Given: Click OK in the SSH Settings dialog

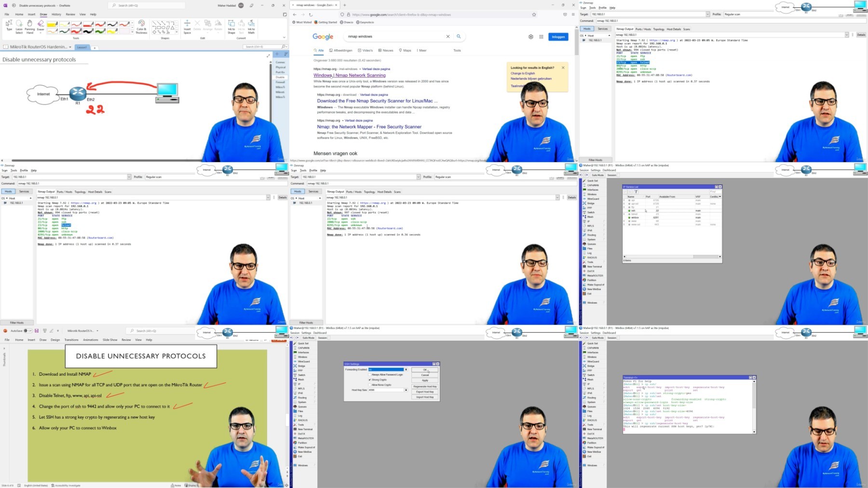Looking at the screenshot, I should click(x=425, y=370).
